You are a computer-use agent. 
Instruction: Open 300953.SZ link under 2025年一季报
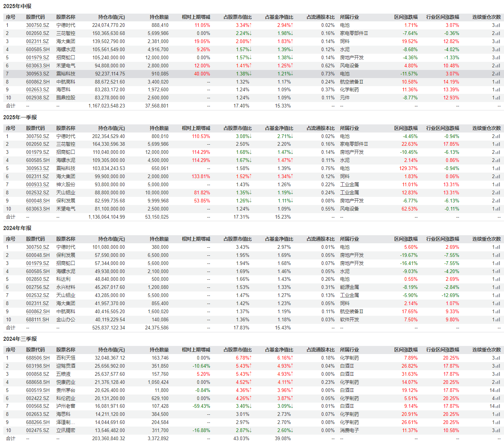point(38,169)
